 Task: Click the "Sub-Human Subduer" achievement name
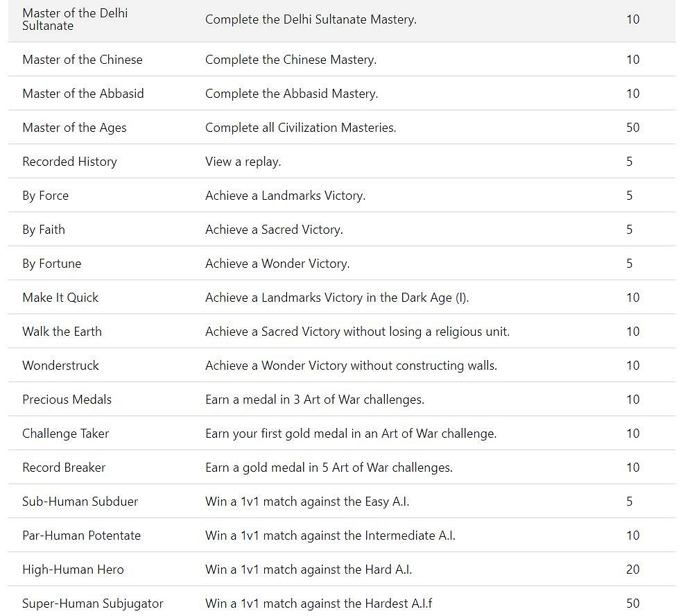point(80,502)
